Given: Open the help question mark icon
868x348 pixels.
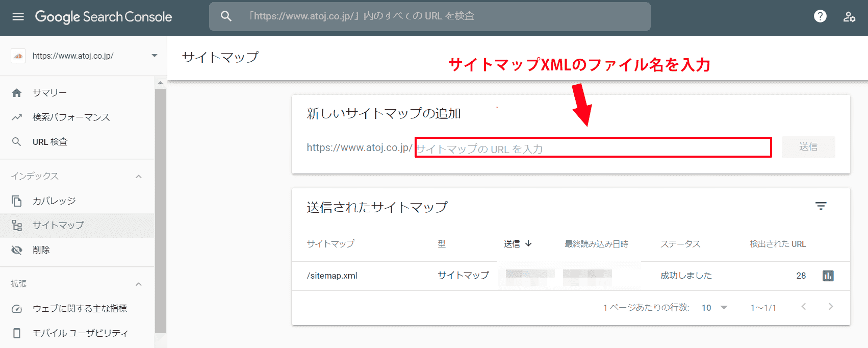Looking at the screenshot, I should 820,16.
